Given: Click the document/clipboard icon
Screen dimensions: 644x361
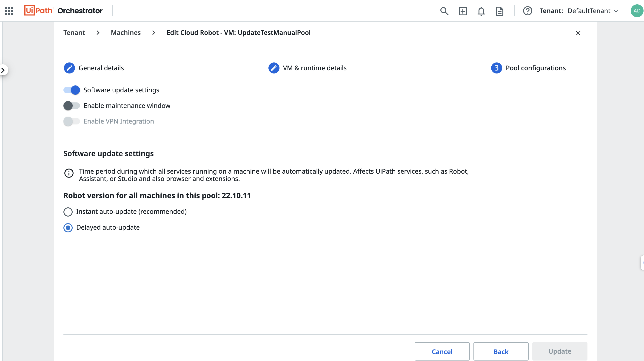Looking at the screenshot, I should click(500, 11).
